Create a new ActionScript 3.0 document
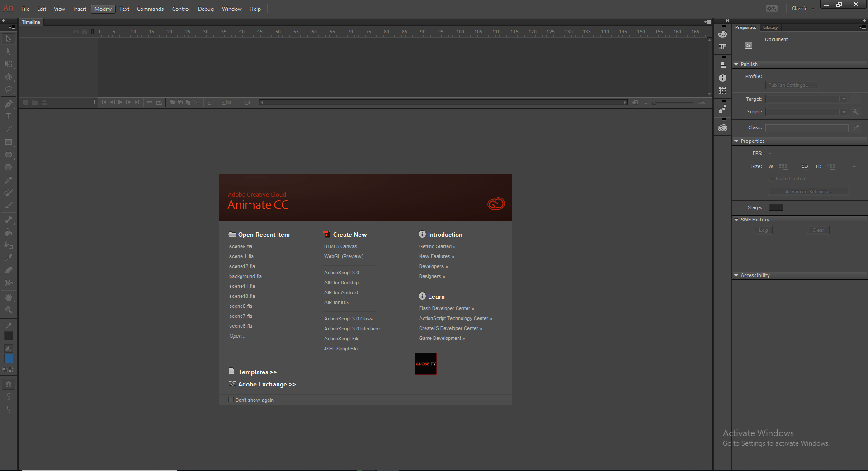This screenshot has height=471, width=868. pos(341,273)
